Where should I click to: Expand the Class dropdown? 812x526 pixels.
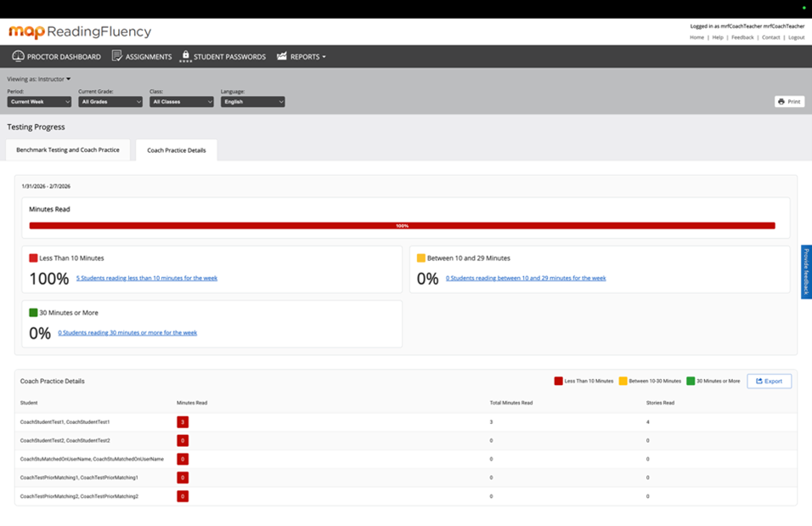coord(182,102)
